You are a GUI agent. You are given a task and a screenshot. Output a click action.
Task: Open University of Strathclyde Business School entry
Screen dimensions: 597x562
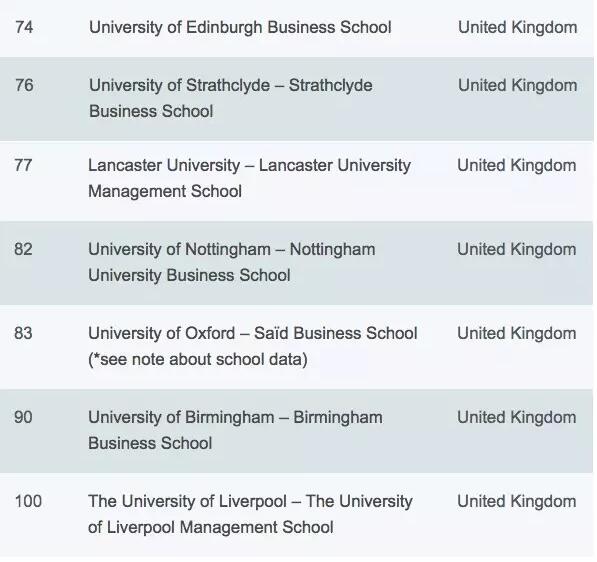pos(231,98)
